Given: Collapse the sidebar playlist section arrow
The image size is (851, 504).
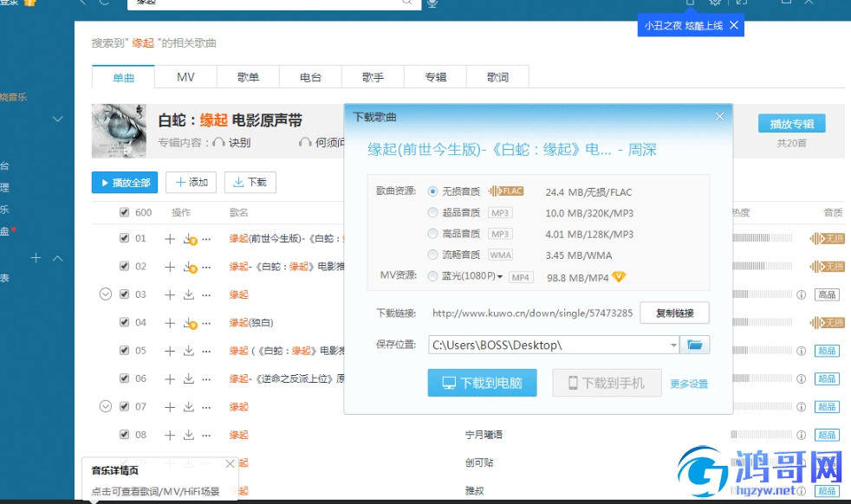Looking at the screenshot, I should 57,258.
